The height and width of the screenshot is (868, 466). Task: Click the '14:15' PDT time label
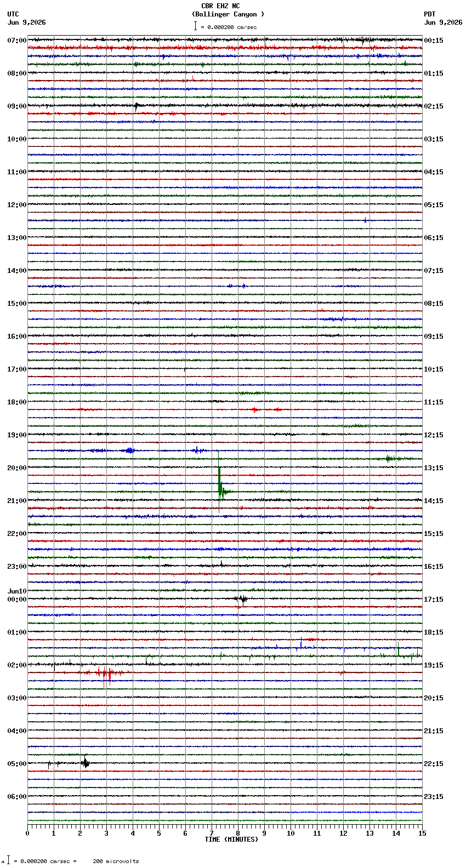(x=434, y=501)
